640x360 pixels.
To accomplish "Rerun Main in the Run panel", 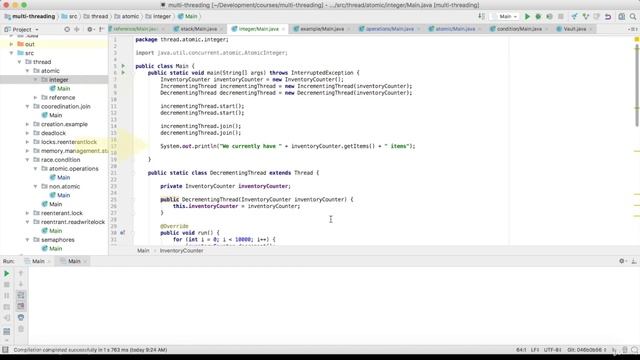I will [x=7, y=273].
